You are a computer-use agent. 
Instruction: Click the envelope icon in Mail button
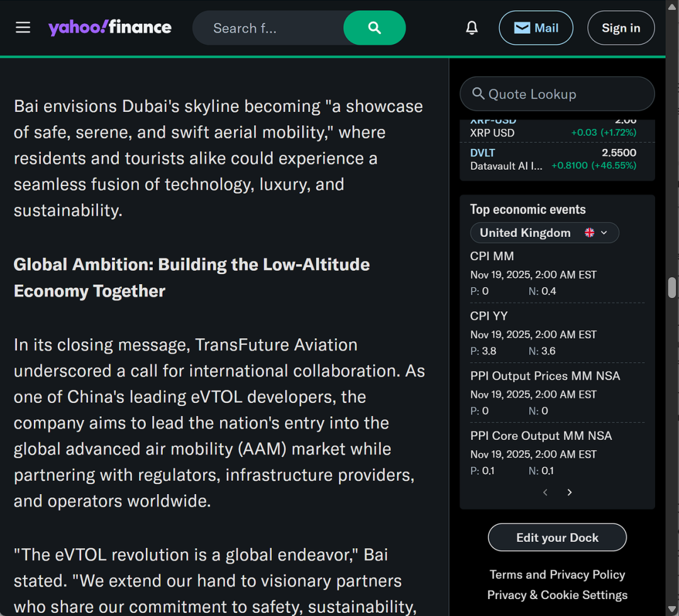click(x=522, y=28)
